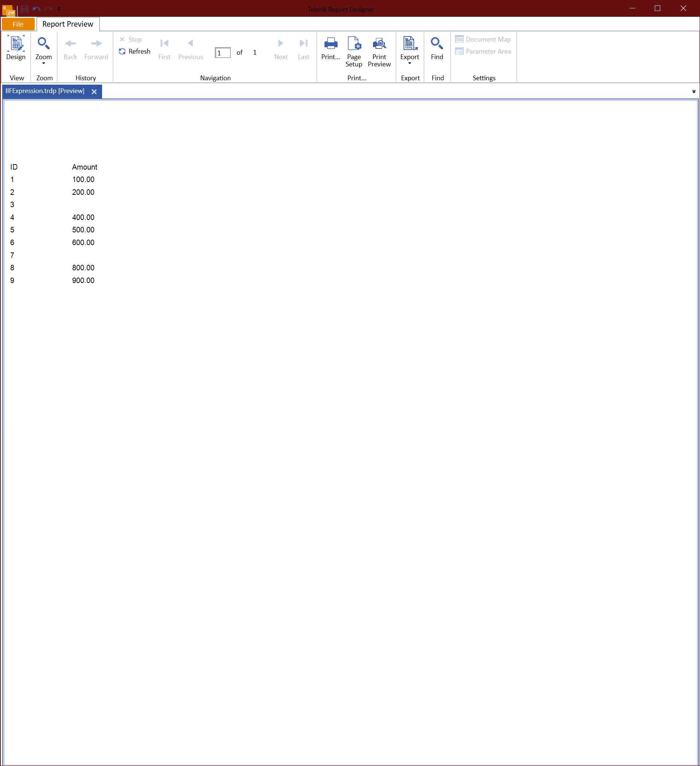Toggle the Document Map panel
This screenshot has height=766, width=700.
483,39
